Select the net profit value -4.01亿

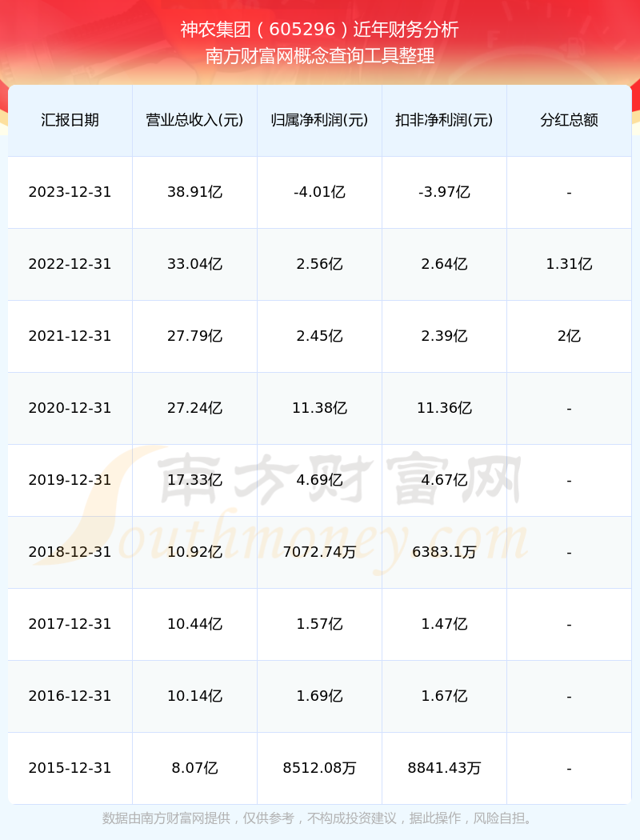click(x=319, y=192)
